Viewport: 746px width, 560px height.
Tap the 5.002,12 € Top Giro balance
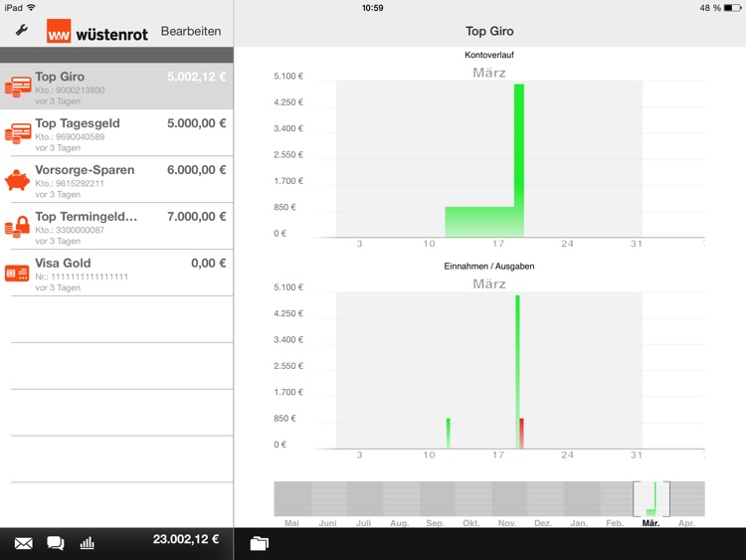point(197,77)
